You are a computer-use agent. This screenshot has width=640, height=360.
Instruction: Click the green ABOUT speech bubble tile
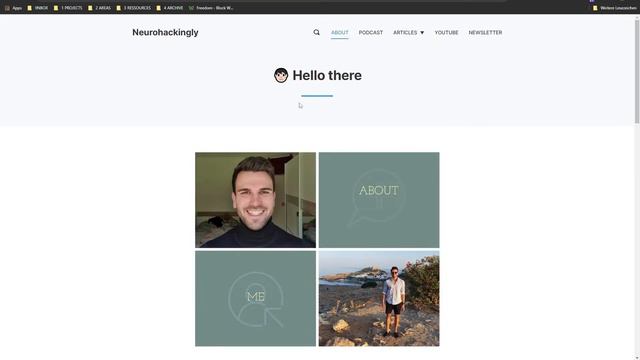tap(379, 200)
